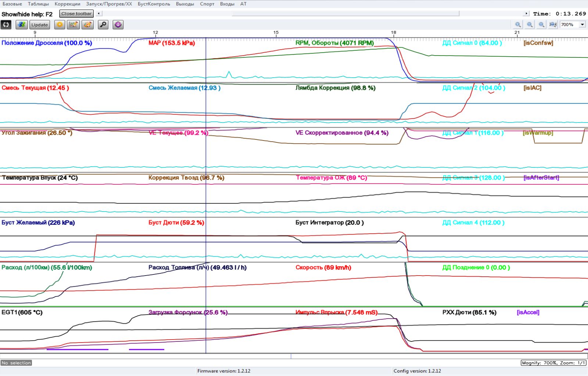Click the timeline scrollbar right arrow
The image size is (588, 376).
click(x=526, y=14)
